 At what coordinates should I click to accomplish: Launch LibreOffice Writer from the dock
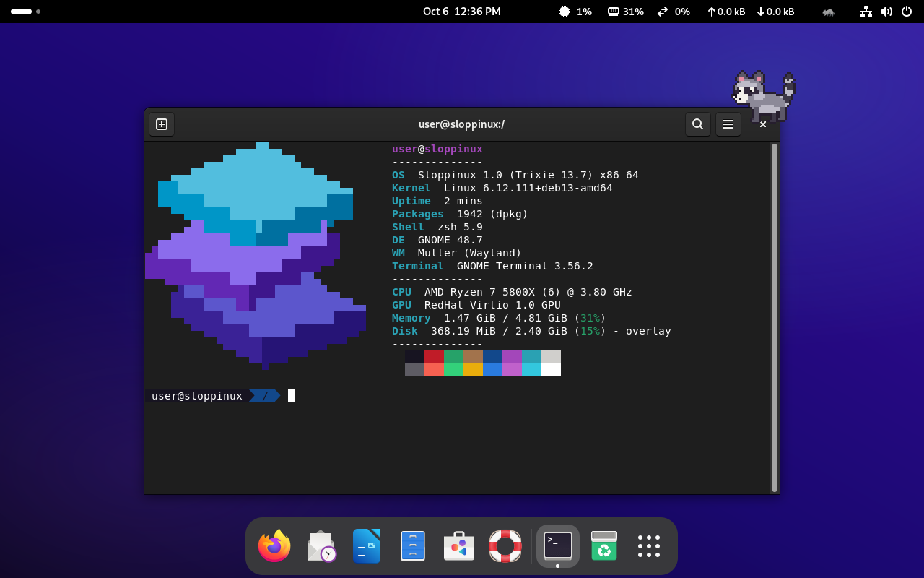point(367,546)
